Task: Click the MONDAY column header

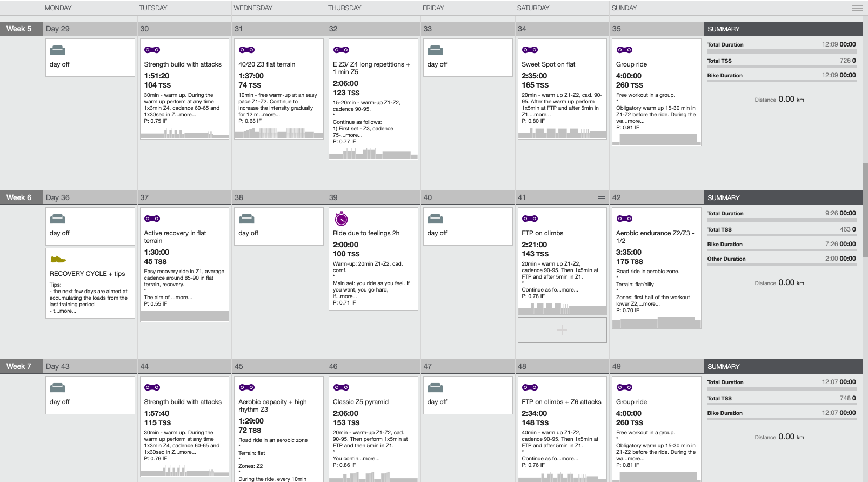Action: [58, 8]
